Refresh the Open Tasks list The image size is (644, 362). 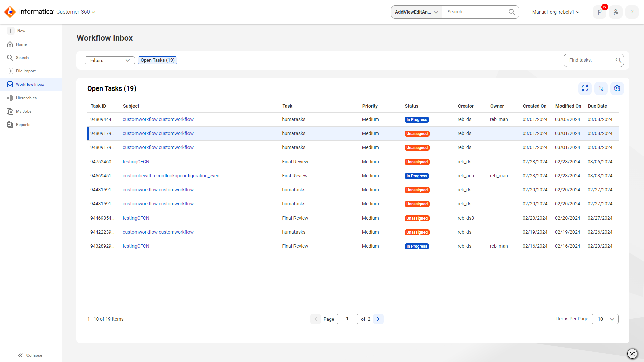tap(585, 88)
